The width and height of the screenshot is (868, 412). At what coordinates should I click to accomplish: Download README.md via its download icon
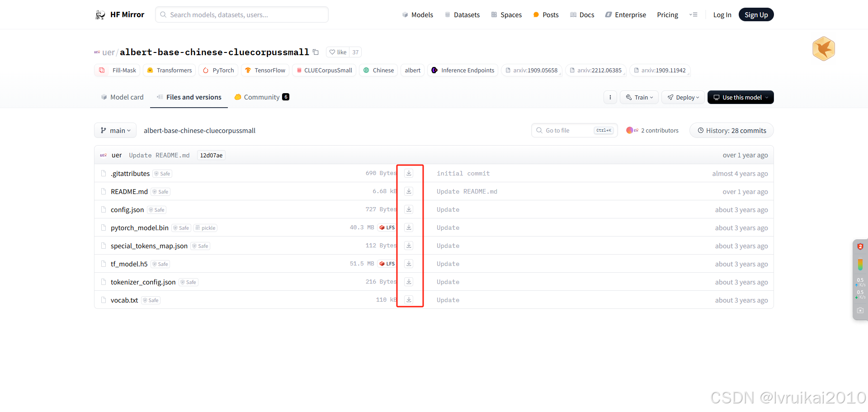409,191
